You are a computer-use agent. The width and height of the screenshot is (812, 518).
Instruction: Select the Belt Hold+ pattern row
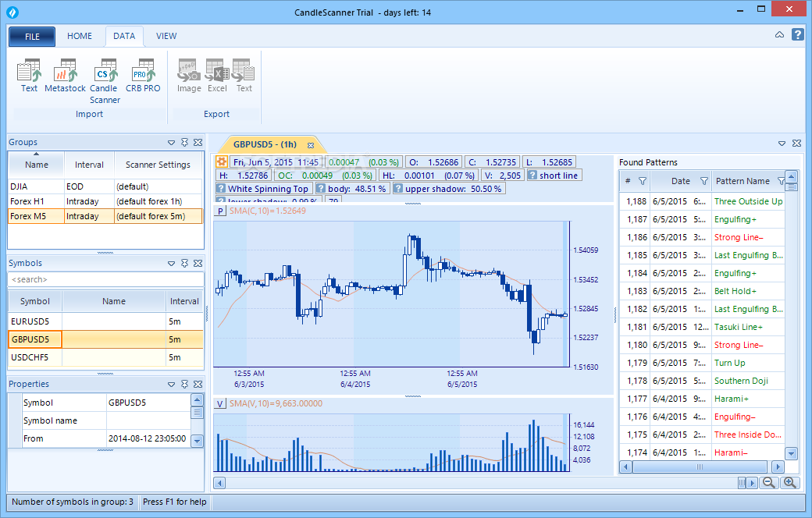(x=702, y=291)
